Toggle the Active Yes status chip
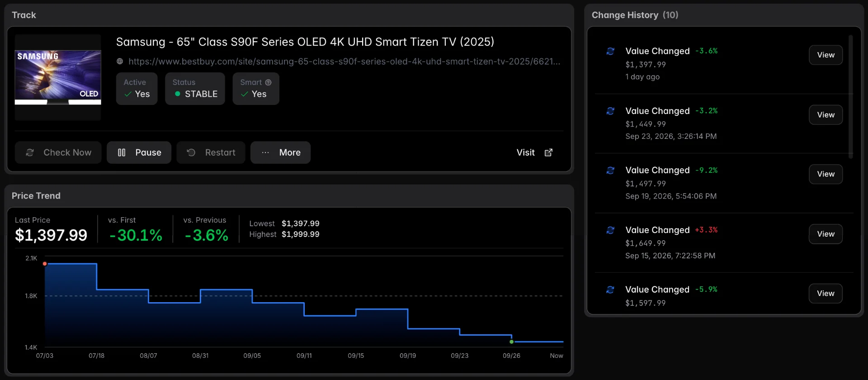Viewport: 868px width, 380px height. (137, 89)
